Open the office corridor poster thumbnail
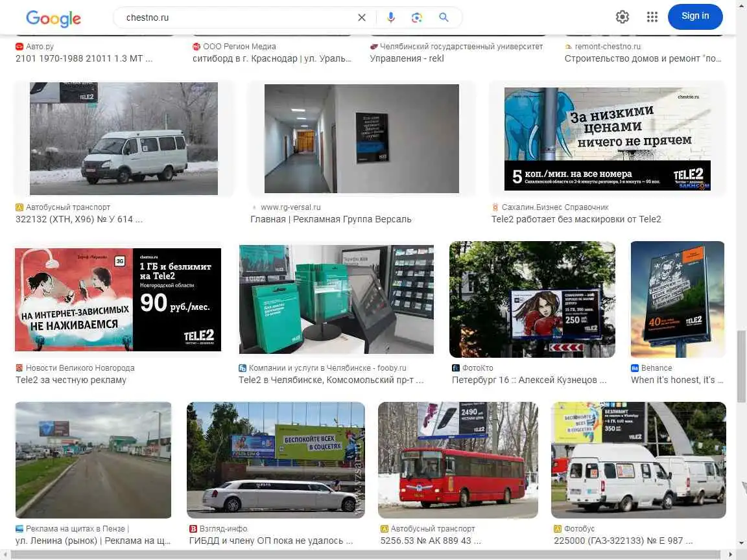The height and width of the screenshot is (560, 747). coord(362,139)
